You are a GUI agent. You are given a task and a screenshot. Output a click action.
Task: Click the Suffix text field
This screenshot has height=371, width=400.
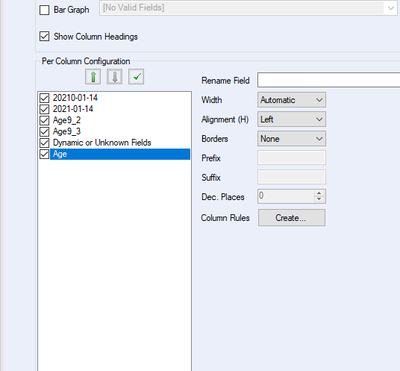click(291, 177)
